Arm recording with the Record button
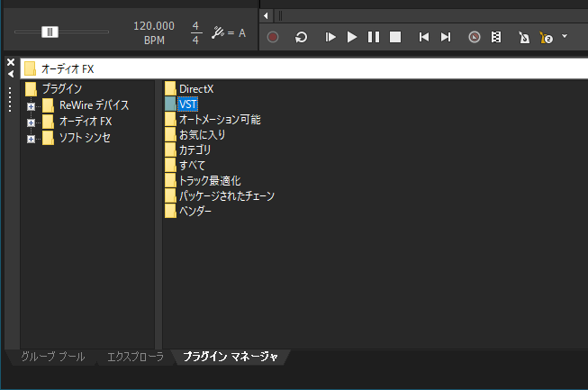The width and height of the screenshot is (588, 390). click(x=273, y=37)
